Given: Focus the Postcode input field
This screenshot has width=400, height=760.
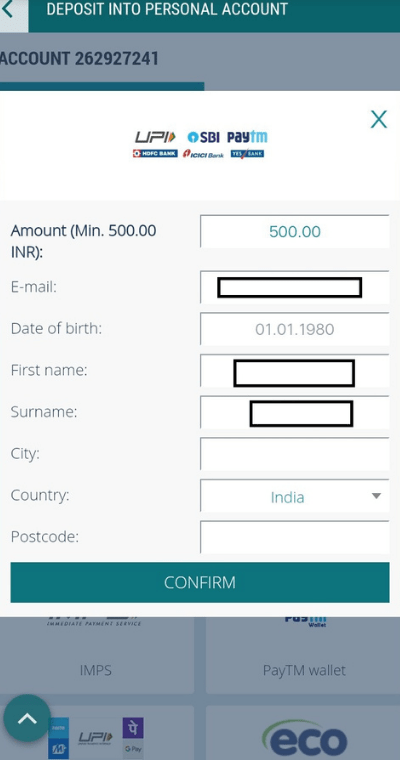Looking at the screenshot, I should pyautogui.click(x=295, y=538).
